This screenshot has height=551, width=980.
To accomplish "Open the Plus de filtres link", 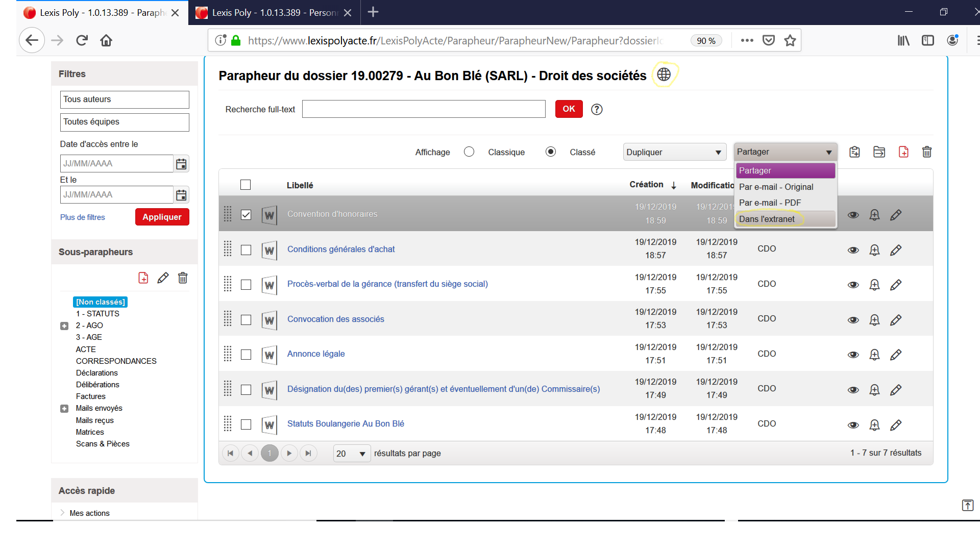I will (x=83, y=217).
